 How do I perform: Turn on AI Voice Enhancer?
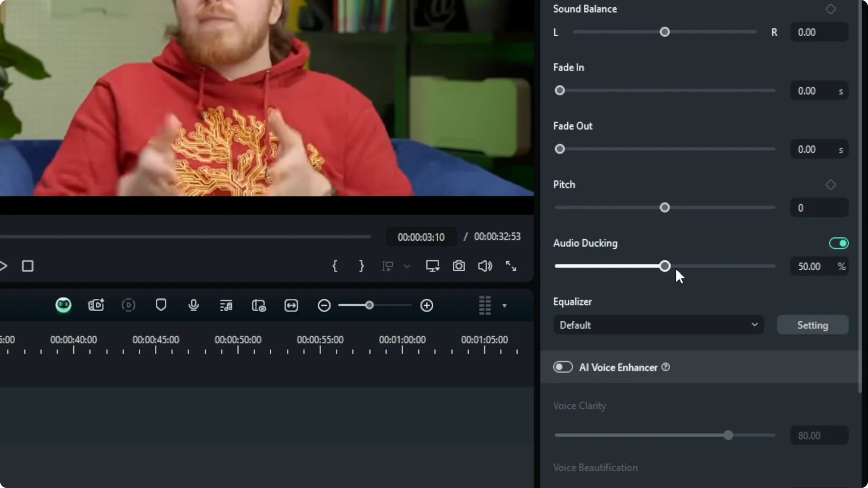click(x=562, y=367)
